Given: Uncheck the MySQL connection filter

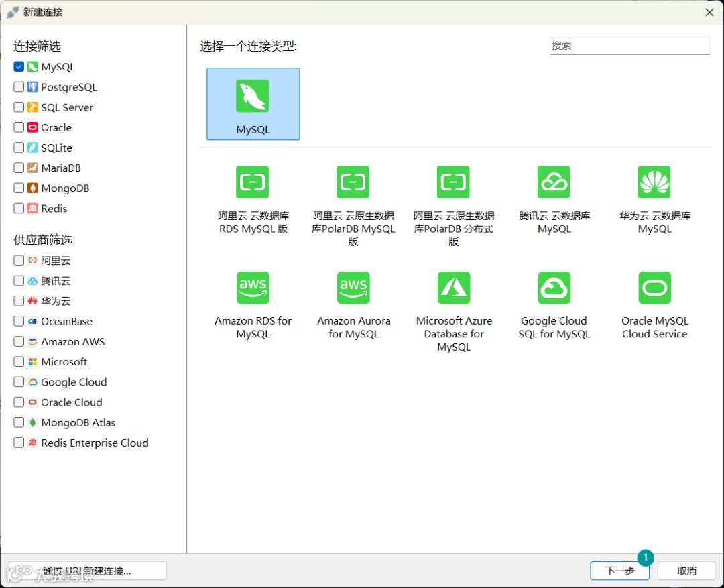Looking at the screenshot, I should tap(19, 67).
